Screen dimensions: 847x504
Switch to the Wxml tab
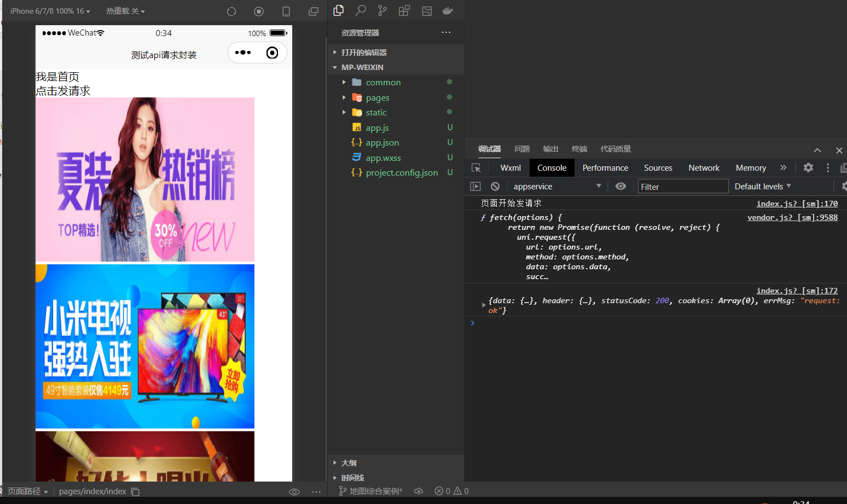[x=510, y=167]
